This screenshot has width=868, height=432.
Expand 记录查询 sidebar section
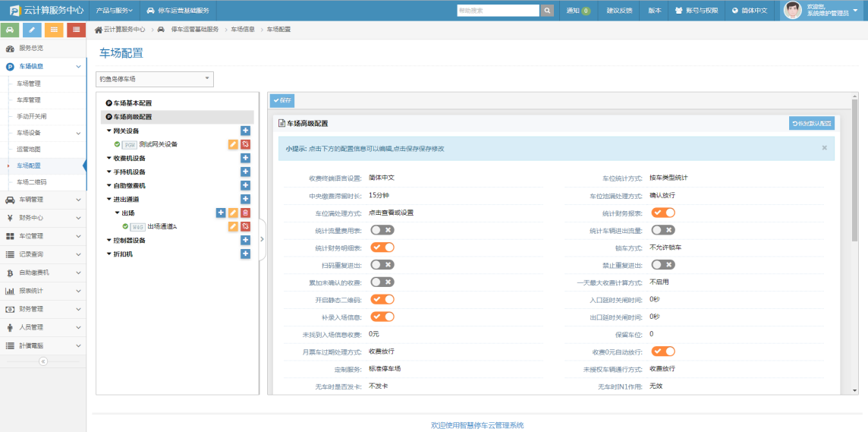coord(43,254)
